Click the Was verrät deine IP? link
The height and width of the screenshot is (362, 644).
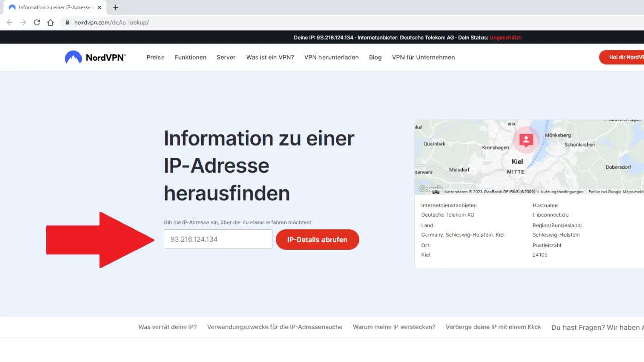point(168,327)
